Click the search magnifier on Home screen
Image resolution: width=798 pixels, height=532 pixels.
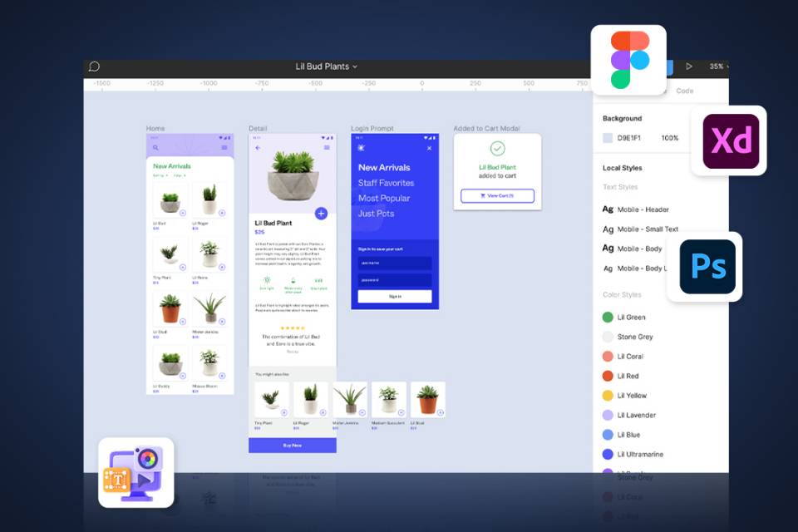click(x=155, y=148)
